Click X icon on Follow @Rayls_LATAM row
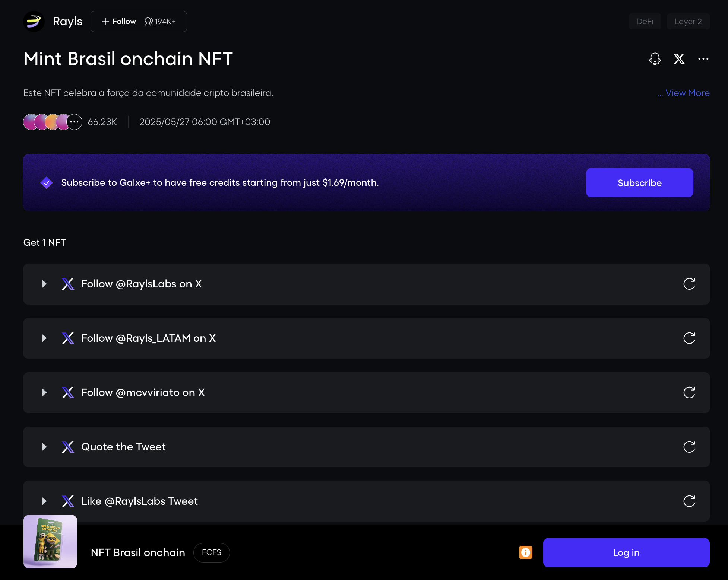The height and width of the screenshot is (580, 728). click(x=68, y=338)
